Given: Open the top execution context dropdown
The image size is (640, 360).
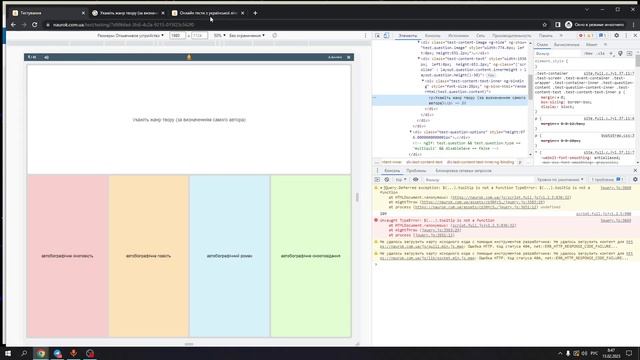Looking at the screenshot, I should coord(401,180).
